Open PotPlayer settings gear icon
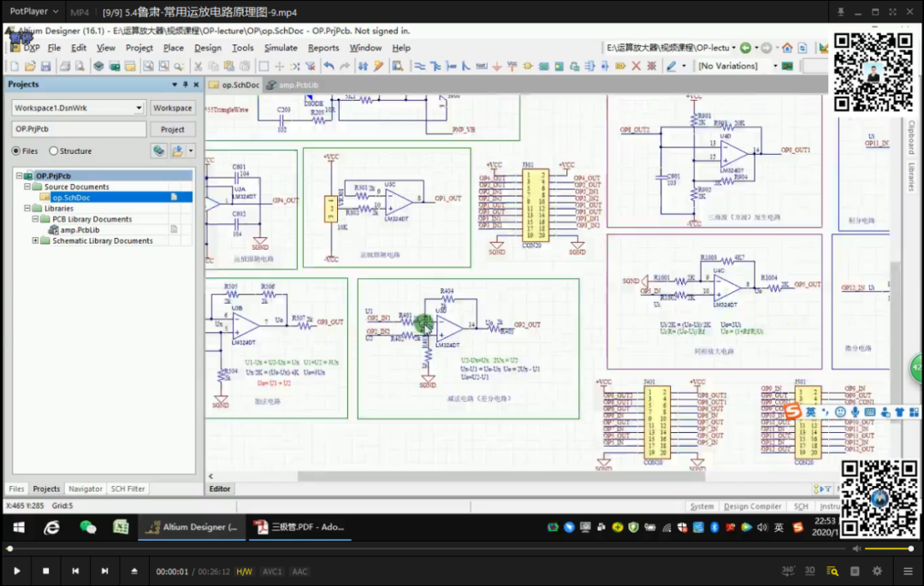924x586 pixels. coord(877,571)
